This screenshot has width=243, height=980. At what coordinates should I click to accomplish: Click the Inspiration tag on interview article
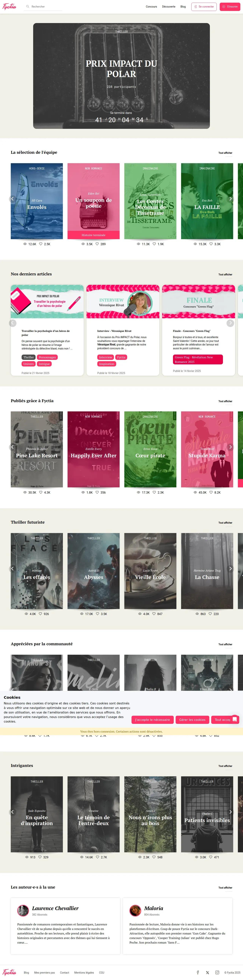[107, 364]
